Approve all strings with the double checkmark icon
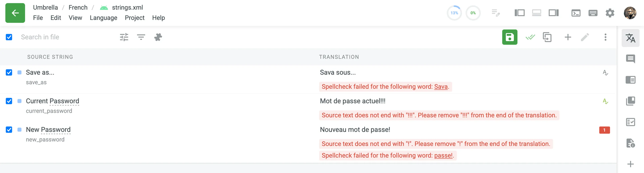Screen dimensions: 644x173 tap(530, 37)
